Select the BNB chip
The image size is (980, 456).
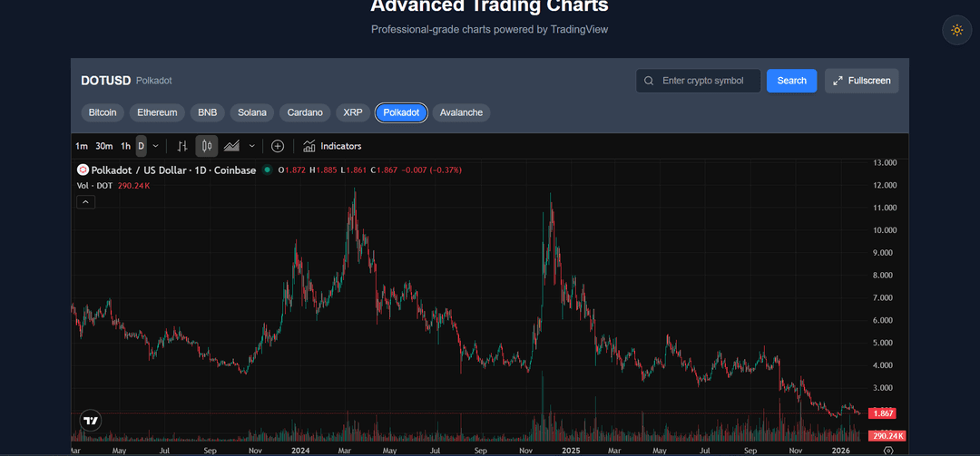coord(208,113)
